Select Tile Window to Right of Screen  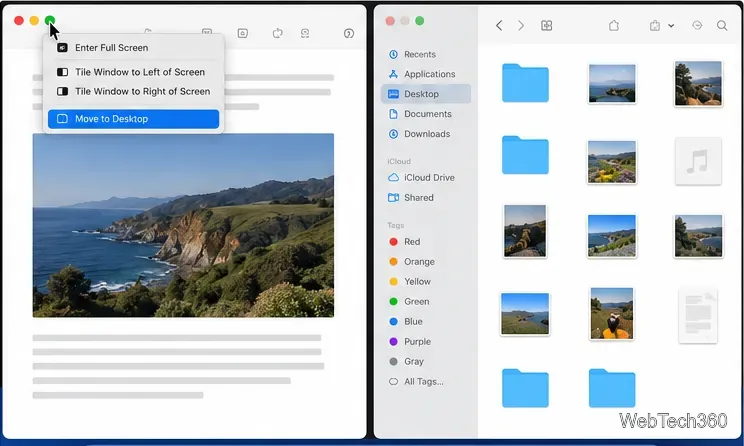pyautogui.click(x=133, y=91)
